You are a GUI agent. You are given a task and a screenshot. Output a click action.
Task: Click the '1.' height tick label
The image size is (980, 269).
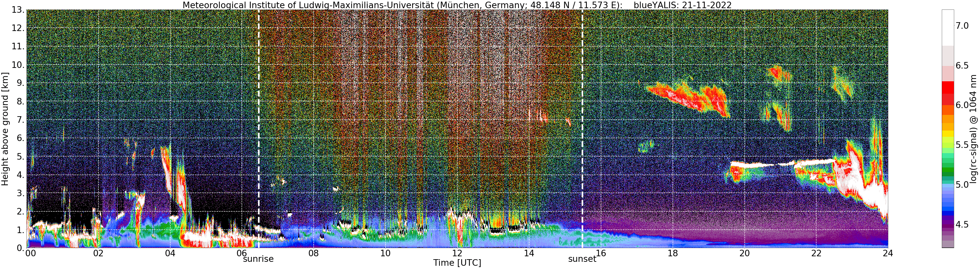(21, 230)
